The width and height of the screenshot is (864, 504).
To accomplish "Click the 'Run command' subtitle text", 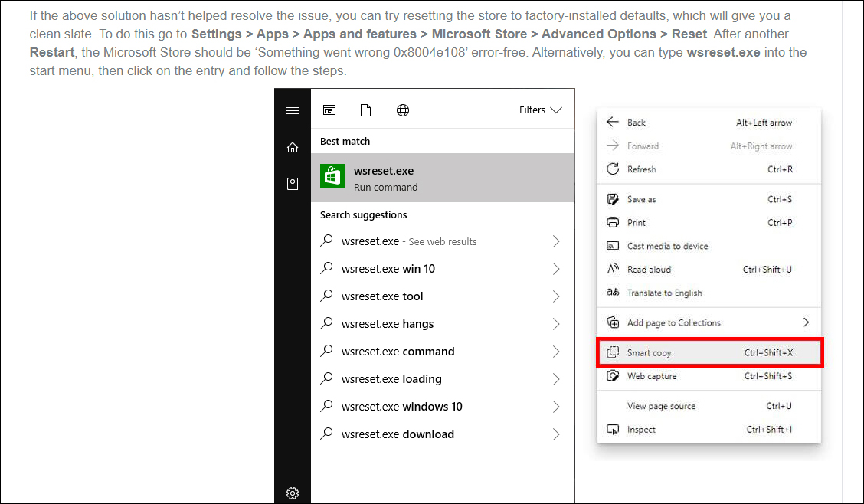I will tap(386, 188).
